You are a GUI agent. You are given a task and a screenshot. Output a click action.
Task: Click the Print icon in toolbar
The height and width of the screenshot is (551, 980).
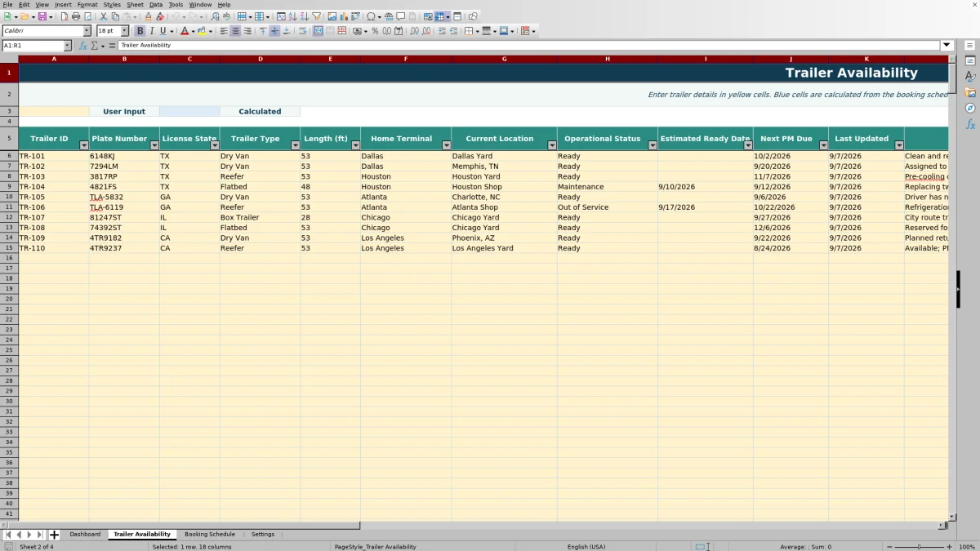tap(76, 16)
